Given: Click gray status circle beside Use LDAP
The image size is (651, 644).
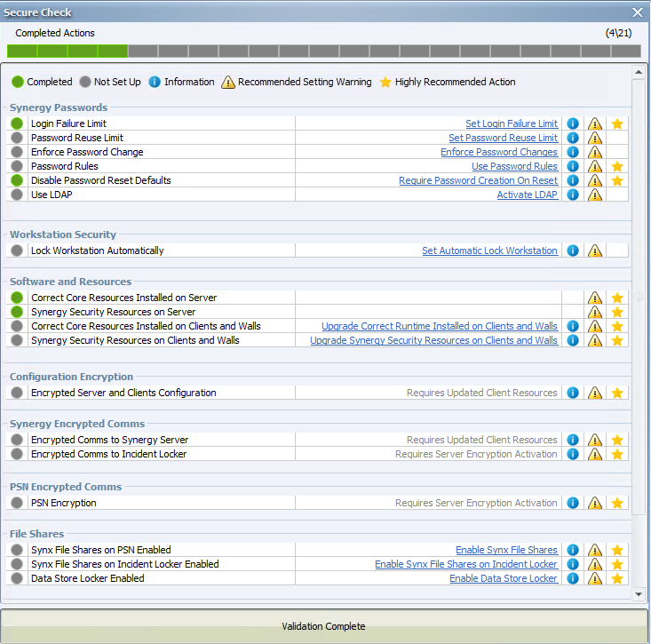Looking at the screenshot, I should click(17, 195).
